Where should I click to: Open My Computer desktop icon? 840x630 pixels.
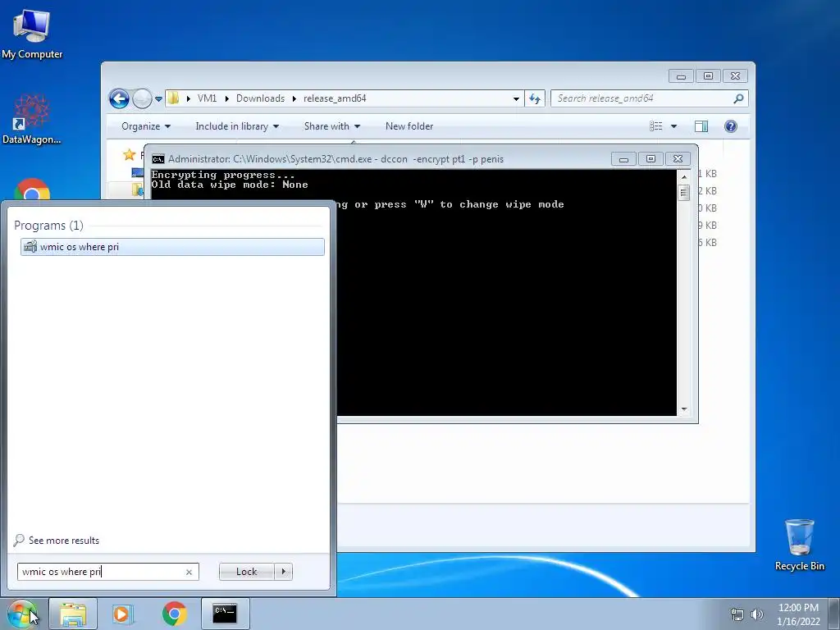click(32, 33)
